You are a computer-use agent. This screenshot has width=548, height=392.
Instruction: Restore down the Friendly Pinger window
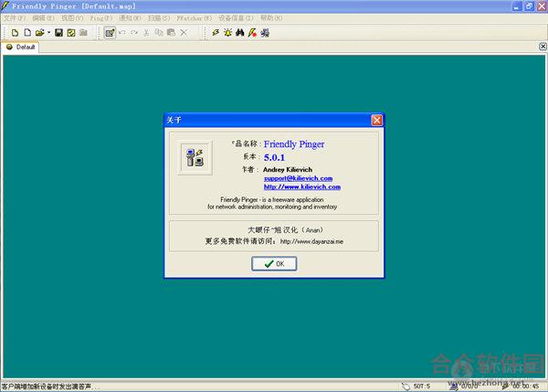pos(529,6)
